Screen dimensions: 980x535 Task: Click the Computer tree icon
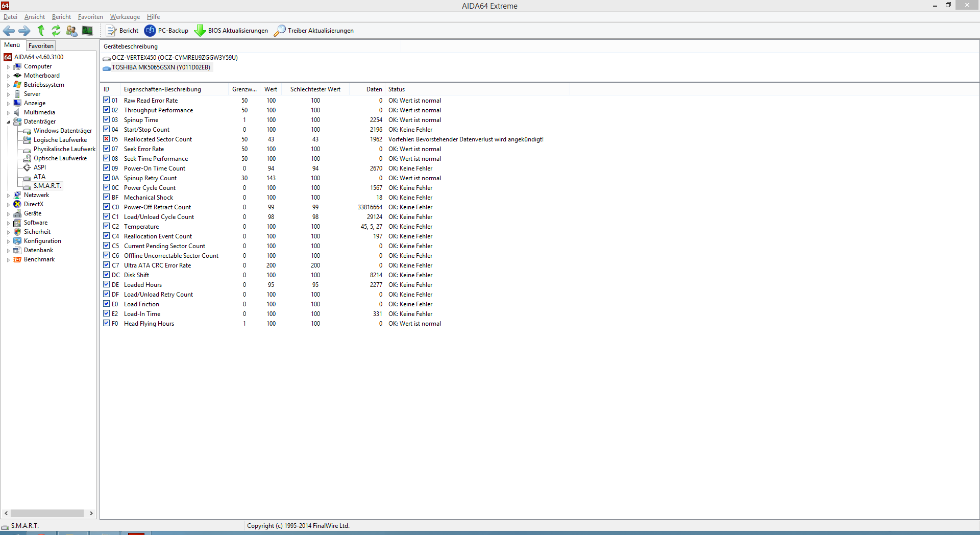(17, 66)
